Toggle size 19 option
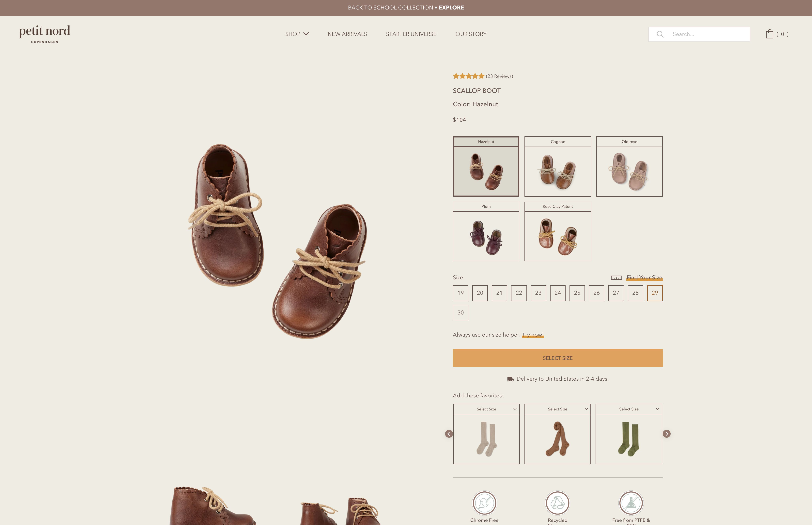This screenshot has width=812, height=525. pos(461,293)
